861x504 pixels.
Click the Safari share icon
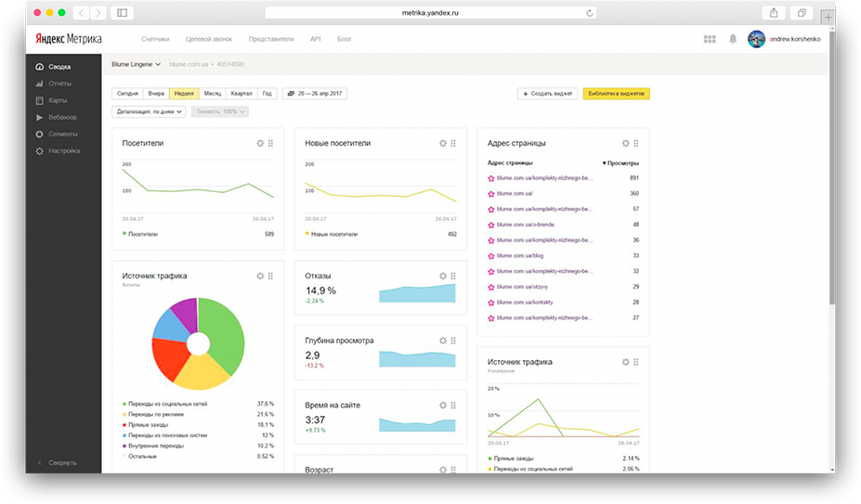[774, 13]
